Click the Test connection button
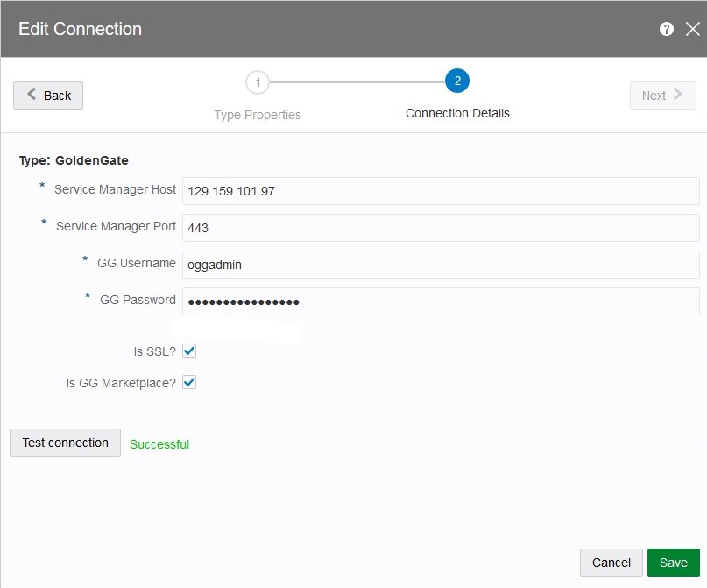The height and width of the screenshot is (588, 707). (x=66, y=443)
